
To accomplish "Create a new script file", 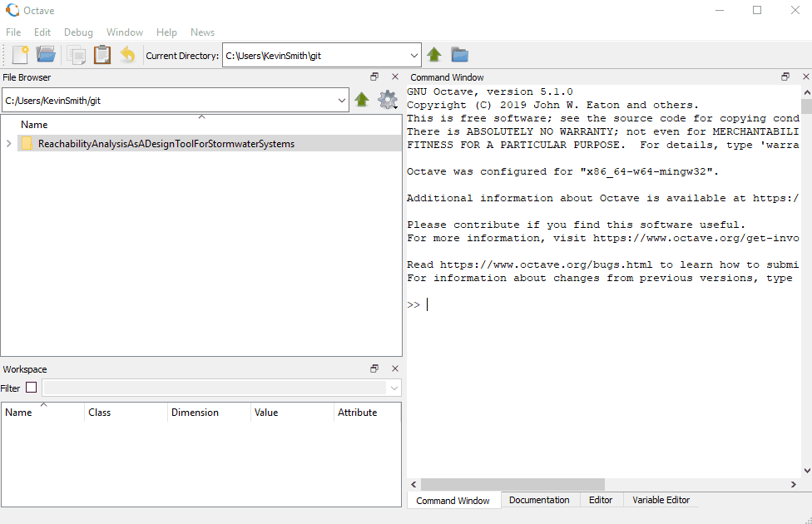I will point(20,55).
